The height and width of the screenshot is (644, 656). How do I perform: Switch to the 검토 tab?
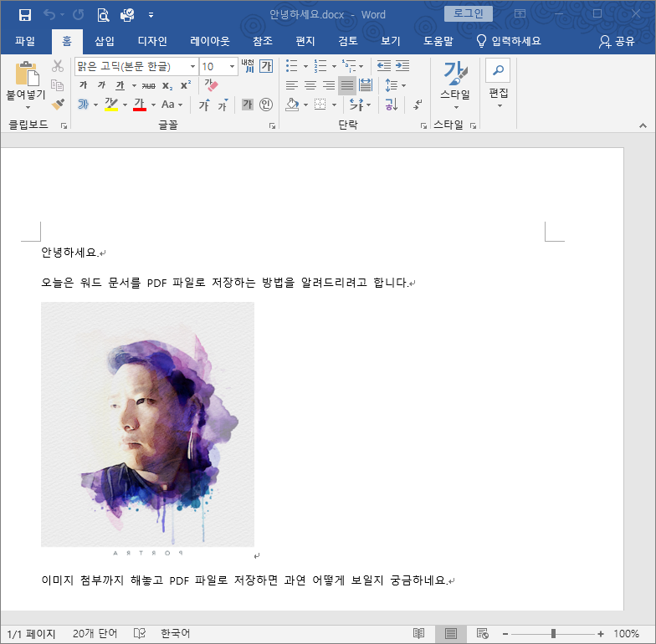tap(348, 41)
